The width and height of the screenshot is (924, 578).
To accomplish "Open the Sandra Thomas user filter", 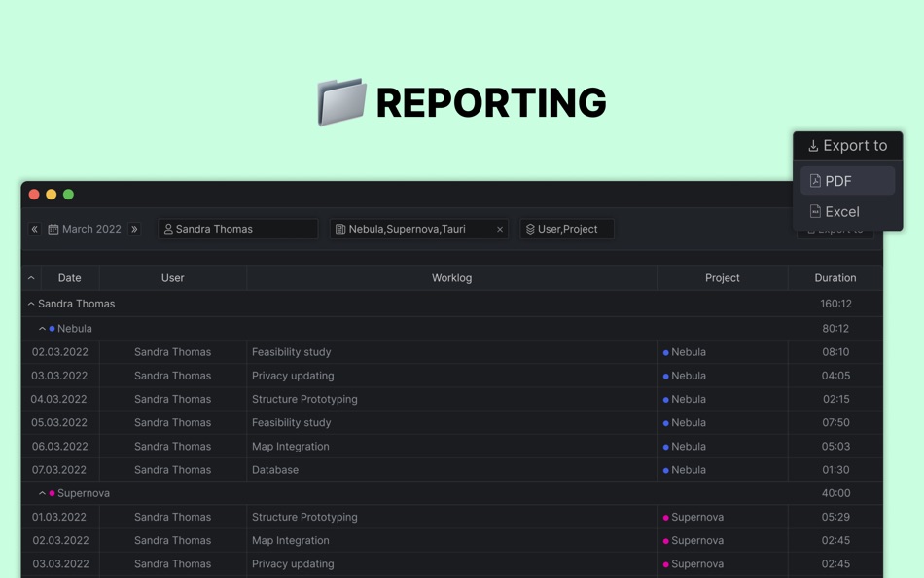I will tap(238, 229).
